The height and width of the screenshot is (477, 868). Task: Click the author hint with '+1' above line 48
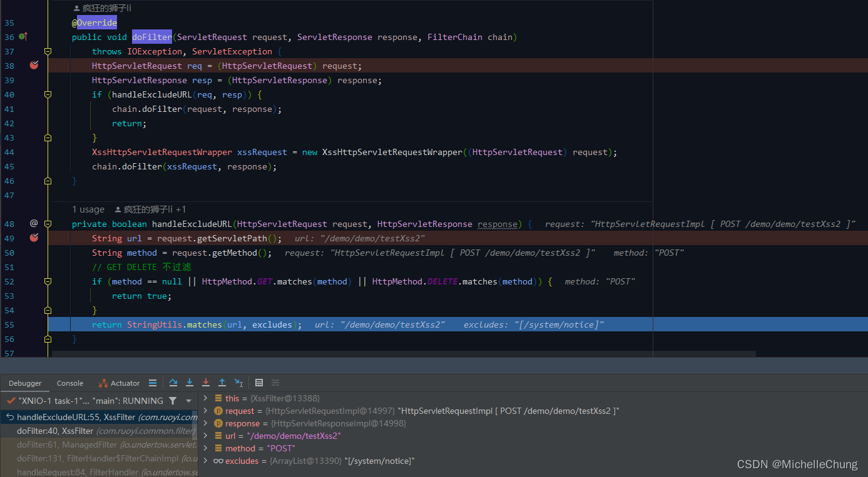150,209
